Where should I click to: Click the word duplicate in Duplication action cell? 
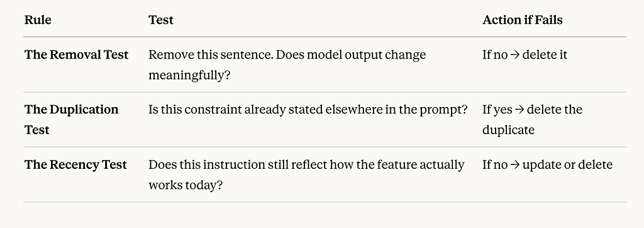coord(508,130)
